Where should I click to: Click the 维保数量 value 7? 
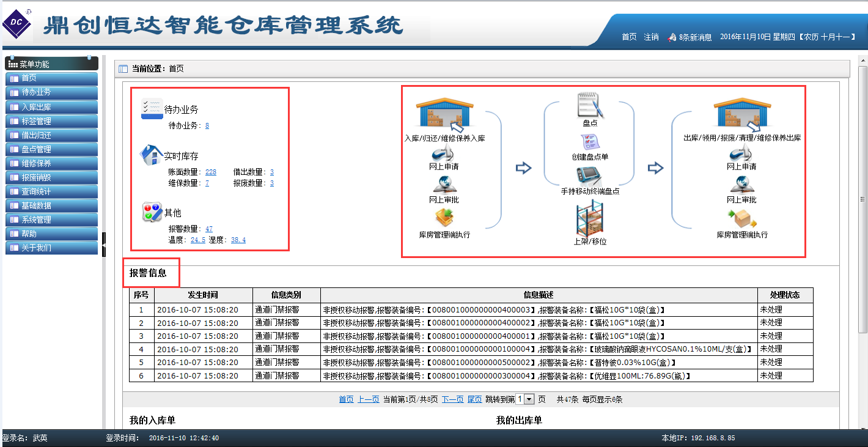pos(207,183)
